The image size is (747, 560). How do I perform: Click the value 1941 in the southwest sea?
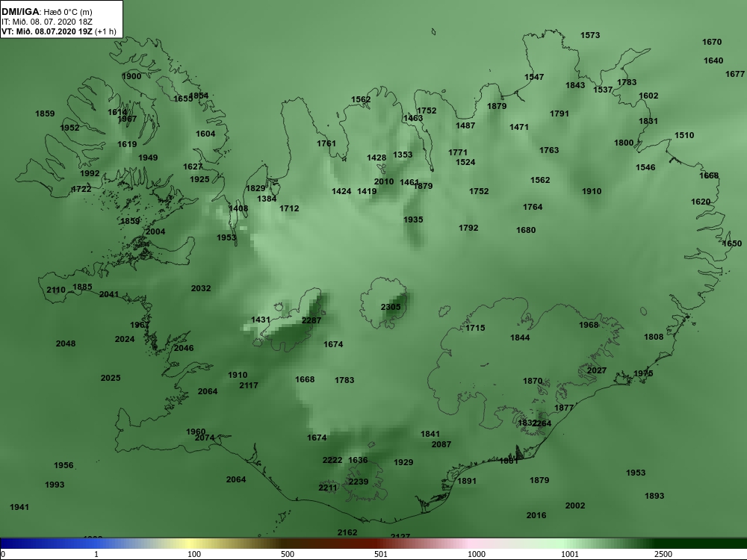19,507
